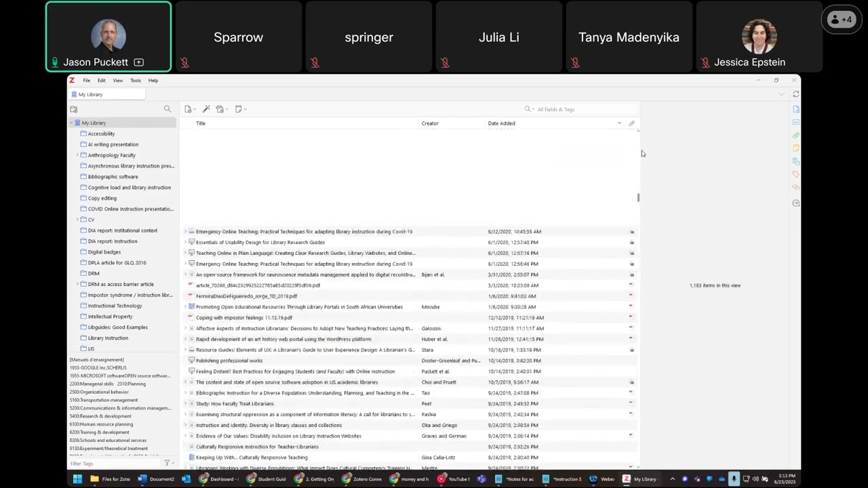Click the 2500:Organizational behavior tag
868x488 pixels.
[x=99, y=392]
